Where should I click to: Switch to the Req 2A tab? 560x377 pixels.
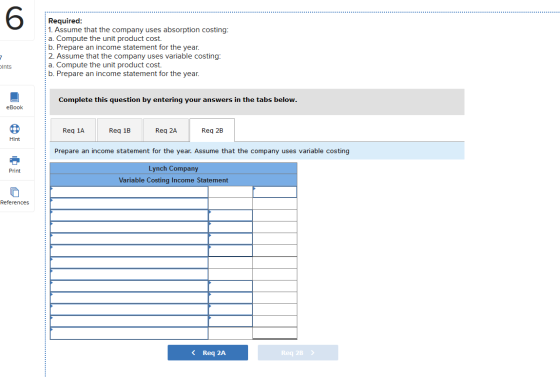pyautogui.click(x=166, y=130)
